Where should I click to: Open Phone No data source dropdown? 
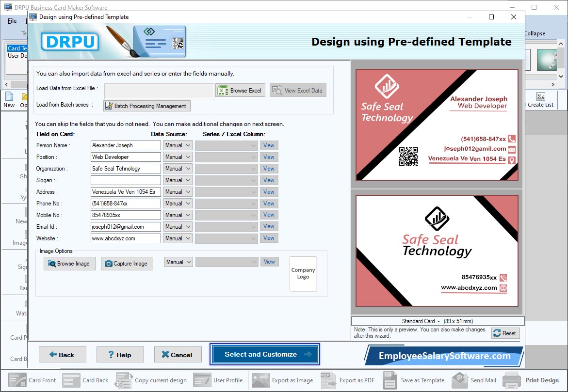tap(178, 204)
